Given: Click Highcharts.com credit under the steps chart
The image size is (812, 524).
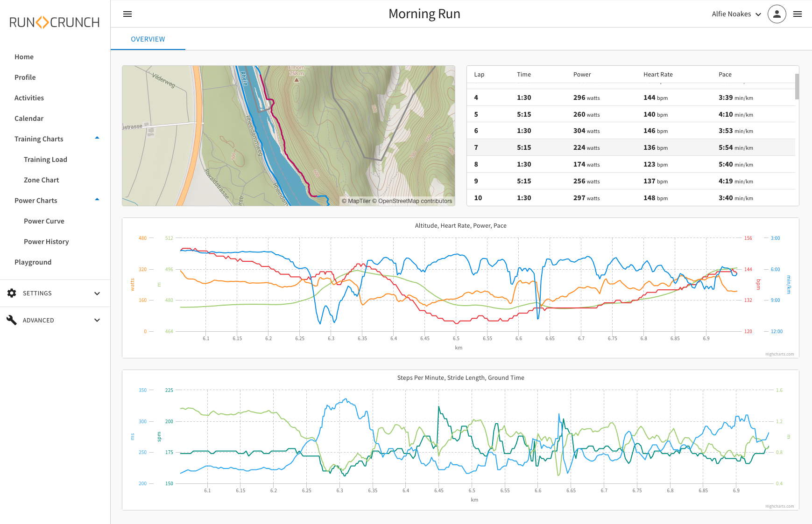Looking at the screenshot, I should [779, 506].
